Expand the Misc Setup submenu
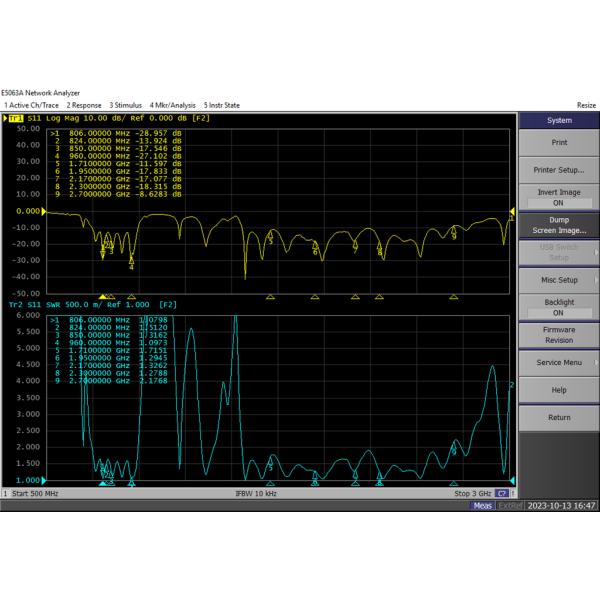The height and width of the screenshot is (600, 600). pos(558,280)
